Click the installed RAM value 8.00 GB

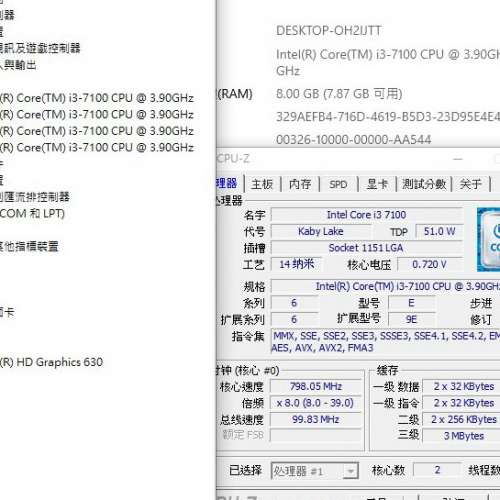pyautogui.click(x=339, y=94)
